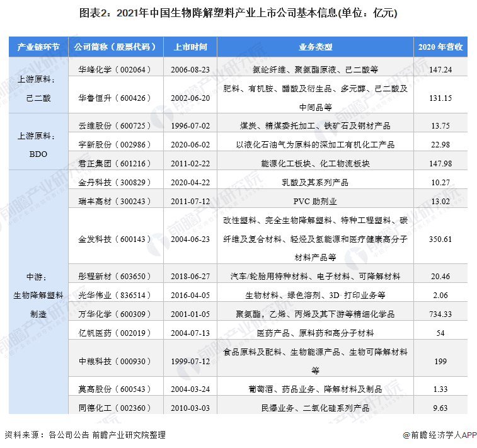Click revenue value 734.33
The image size is (477, 448).
tap(440, 314)
